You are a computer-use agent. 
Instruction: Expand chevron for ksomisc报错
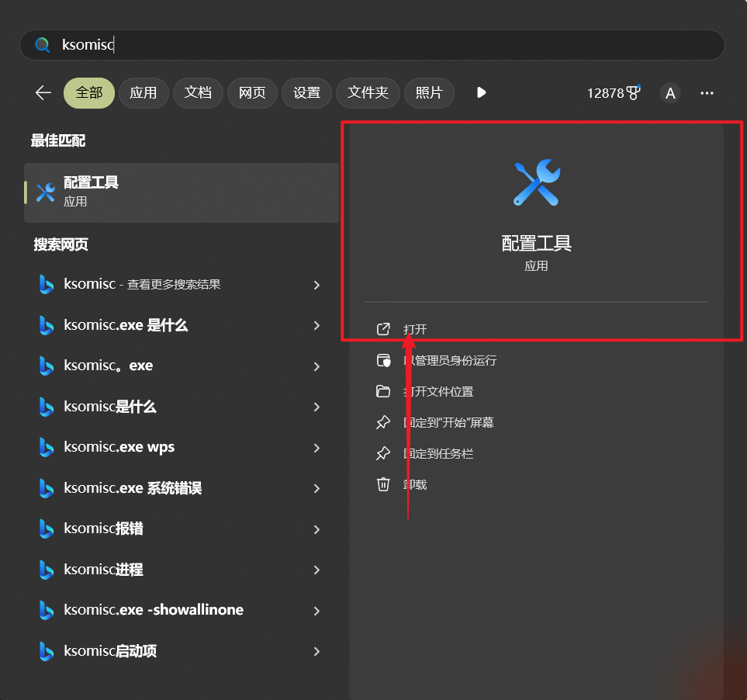pos(316,529)
